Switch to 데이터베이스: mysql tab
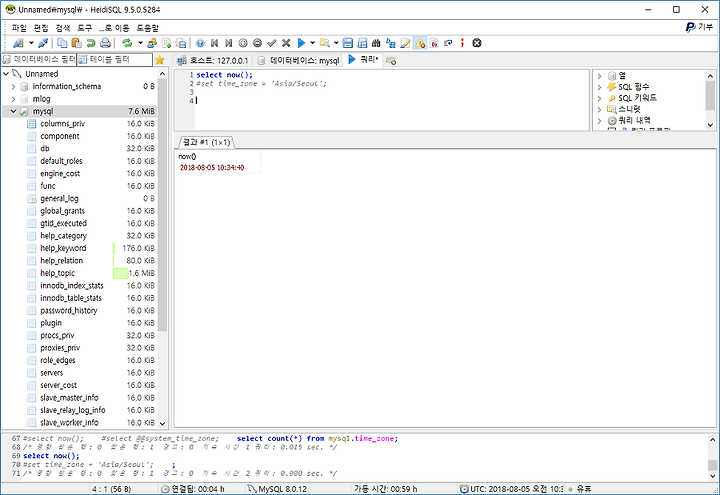Image resolution: width=720 pixels, height=495 pixels. [x=298, y=61]
